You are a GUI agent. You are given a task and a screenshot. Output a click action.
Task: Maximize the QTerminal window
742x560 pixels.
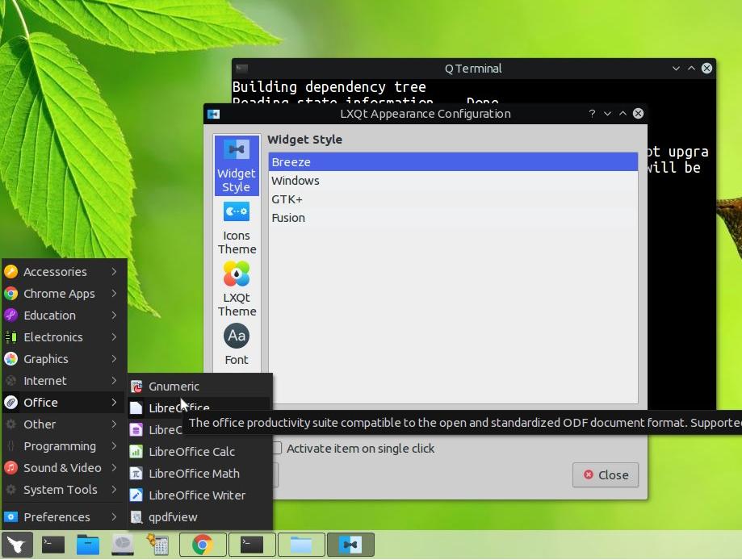click(x=691, y=68)
